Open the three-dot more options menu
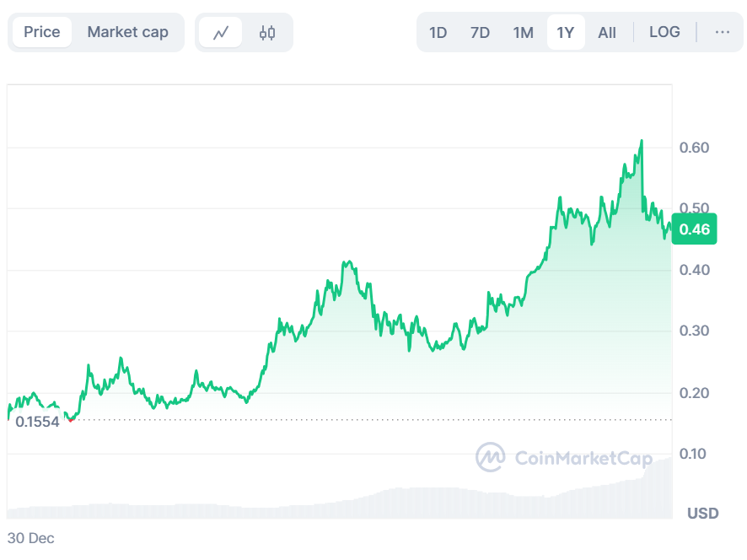 point(722,32)
